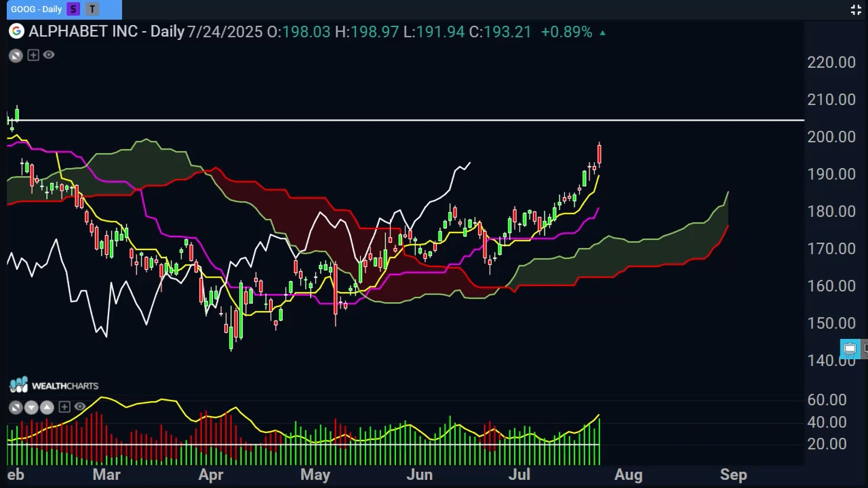Viewport: 868px width, 488px height.
Task: Click the 60.00 indicator axis label
Action: point(827,400)
